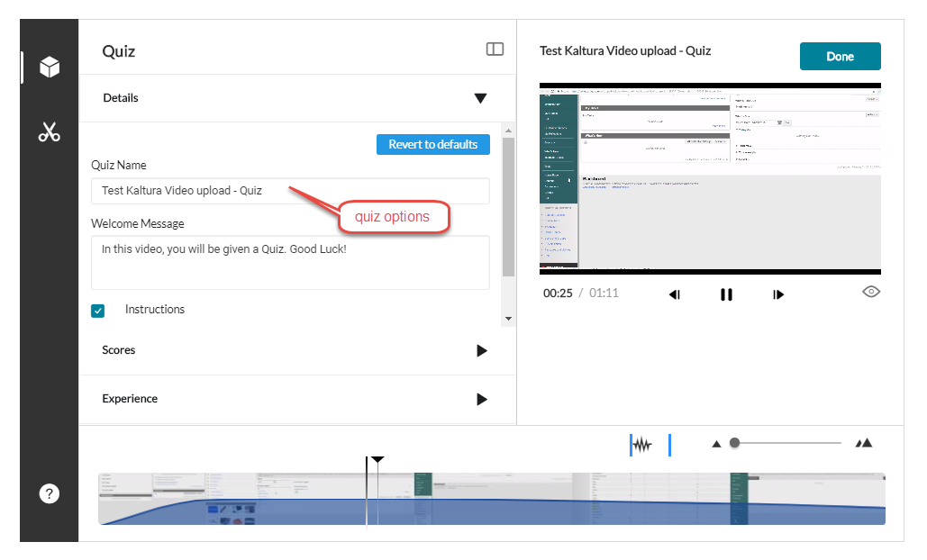Viewport: 927px width, 560px height.
Task: Toggle audio waveform display on timeline
Action: [641, 445]
